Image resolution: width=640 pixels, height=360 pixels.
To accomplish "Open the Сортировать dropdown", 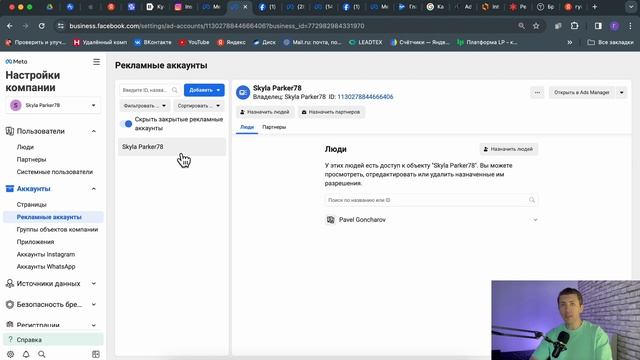I will click(199, 106).
